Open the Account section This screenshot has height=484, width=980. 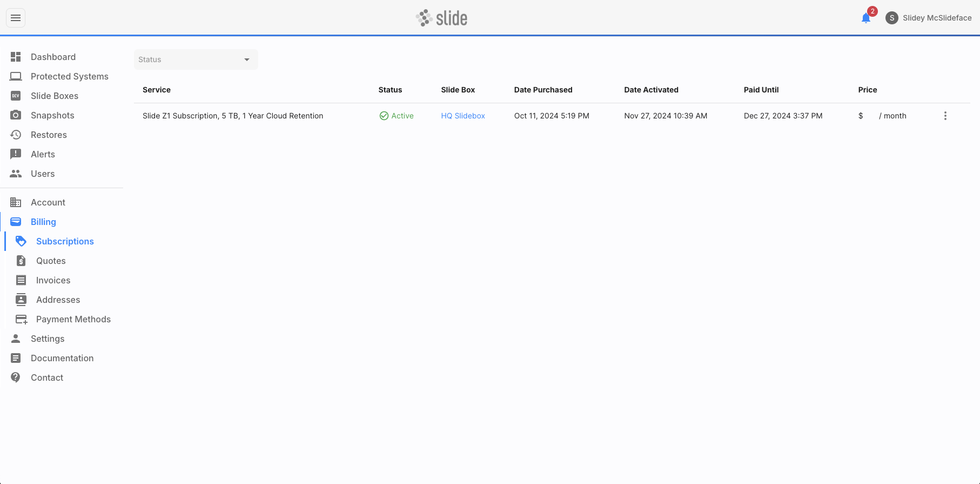pos(48,202)
